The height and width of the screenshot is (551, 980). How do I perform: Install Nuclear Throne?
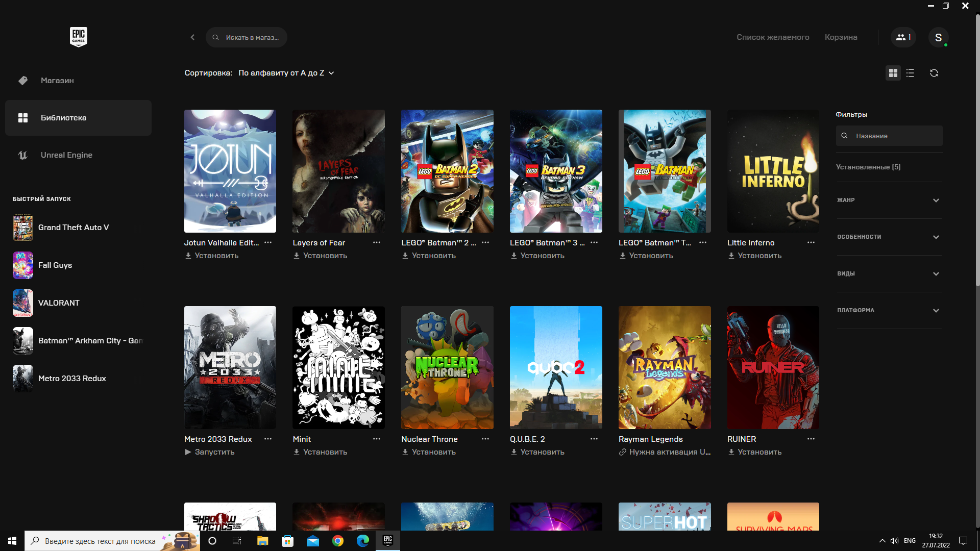point(429,452)
